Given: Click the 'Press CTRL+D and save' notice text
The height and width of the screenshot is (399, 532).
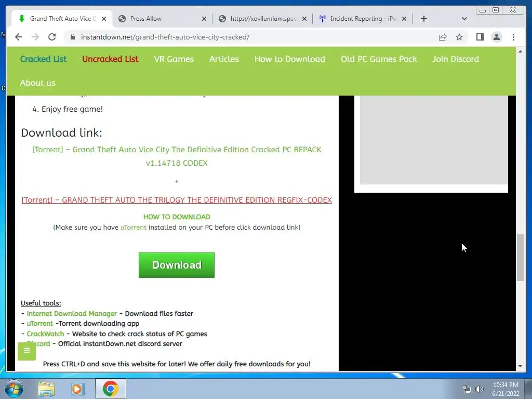Looking at the screenshot, I should click(177, 364).
